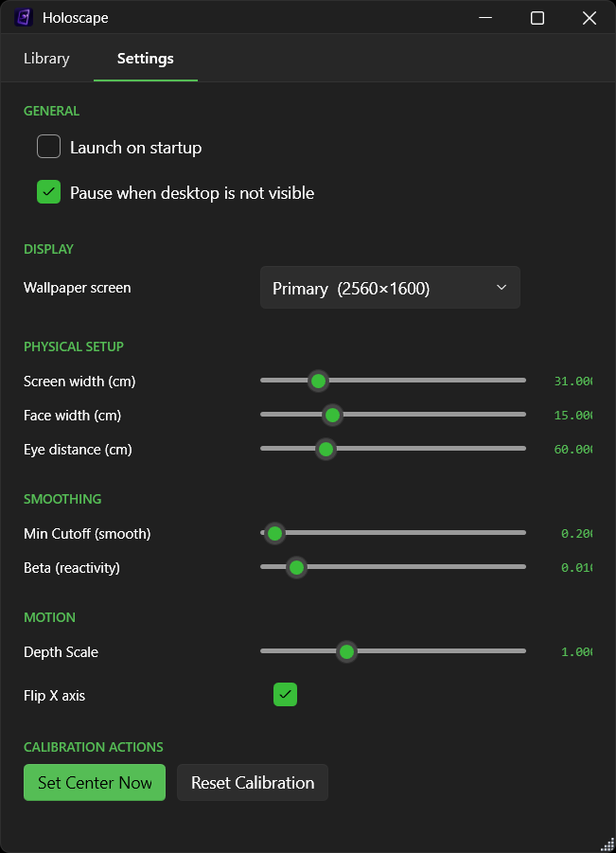
Task: Click the Eye distance value 60.000
Action: 576,449
